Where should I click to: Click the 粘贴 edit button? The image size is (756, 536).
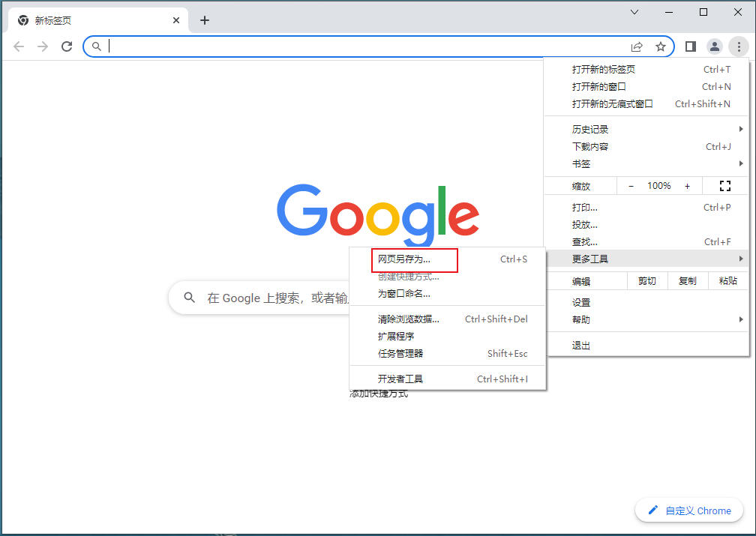(728, 281)
